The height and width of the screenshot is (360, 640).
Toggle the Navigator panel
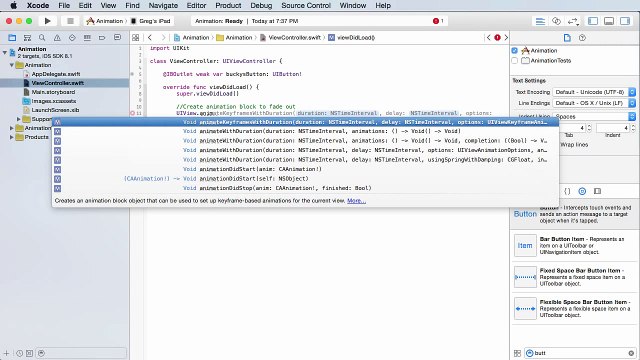(x=593, y=21)
